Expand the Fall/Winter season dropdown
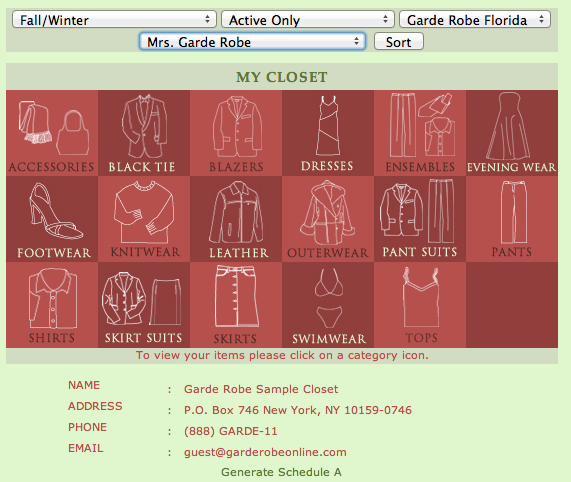Screen dimensions: 571x482 click(x=114, y=20)
